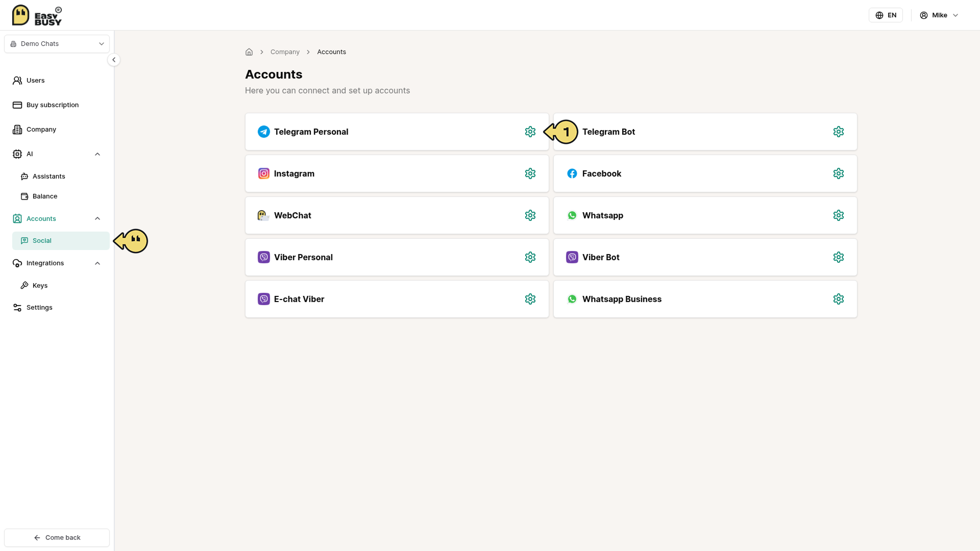The width and height of the screenshot is (980, 551).
Task: Collapse the Integrations menu section
Action: [x=97, y=263]
